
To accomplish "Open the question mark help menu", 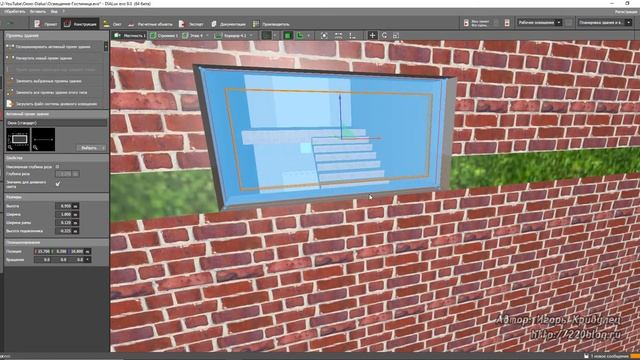I will [64, 11].
